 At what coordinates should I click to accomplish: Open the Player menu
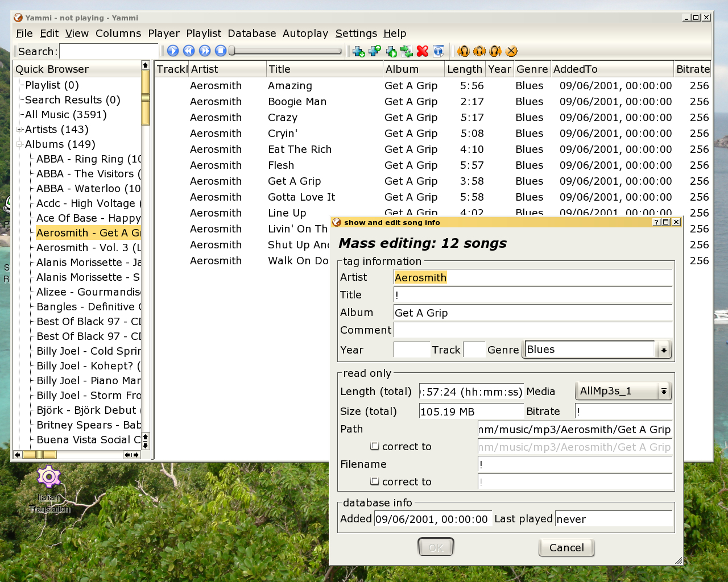[x=164, y=34]
